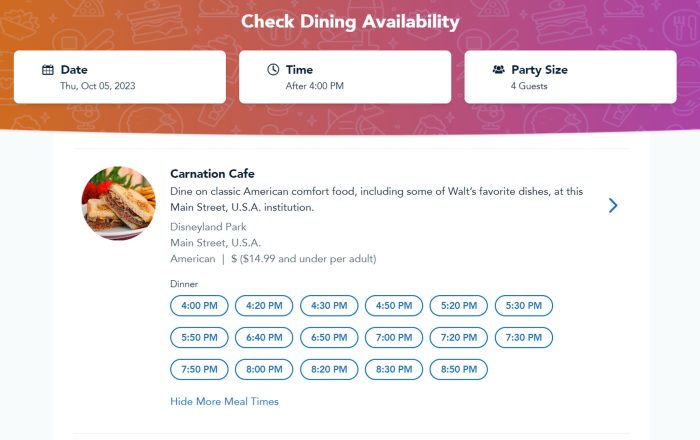
Task: Open the Party Size selector for 4 Guests
Action: pos(570,77)
